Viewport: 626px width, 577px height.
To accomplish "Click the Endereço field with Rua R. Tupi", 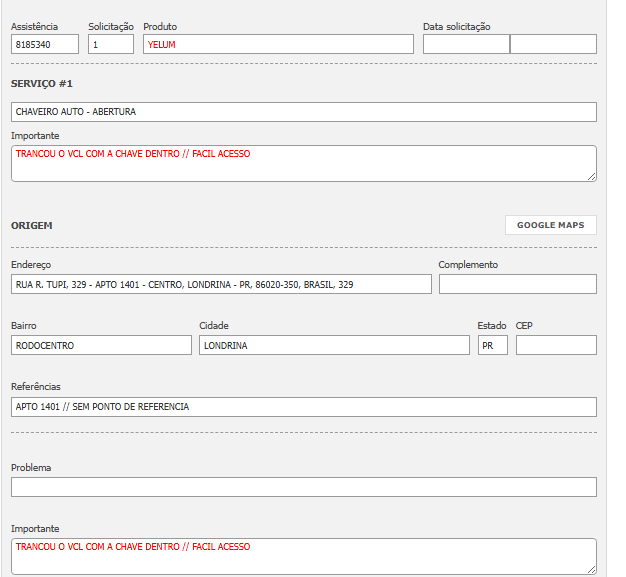I will [x=221, y=284].
